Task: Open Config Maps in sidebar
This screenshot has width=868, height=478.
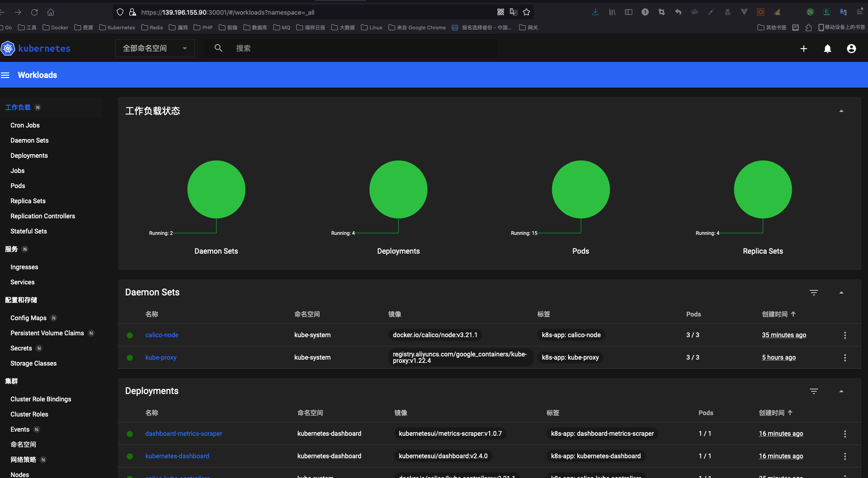Action: (x=28, y=318)
